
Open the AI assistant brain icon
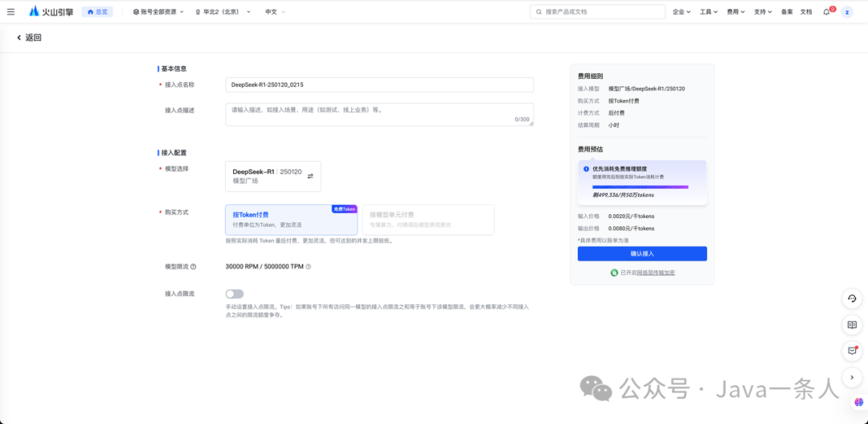858,401
